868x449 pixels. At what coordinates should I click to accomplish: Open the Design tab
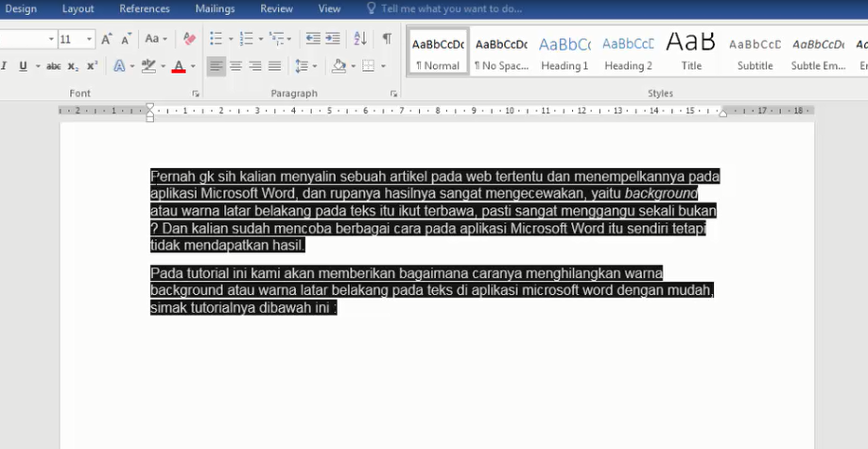coord(21,9)
